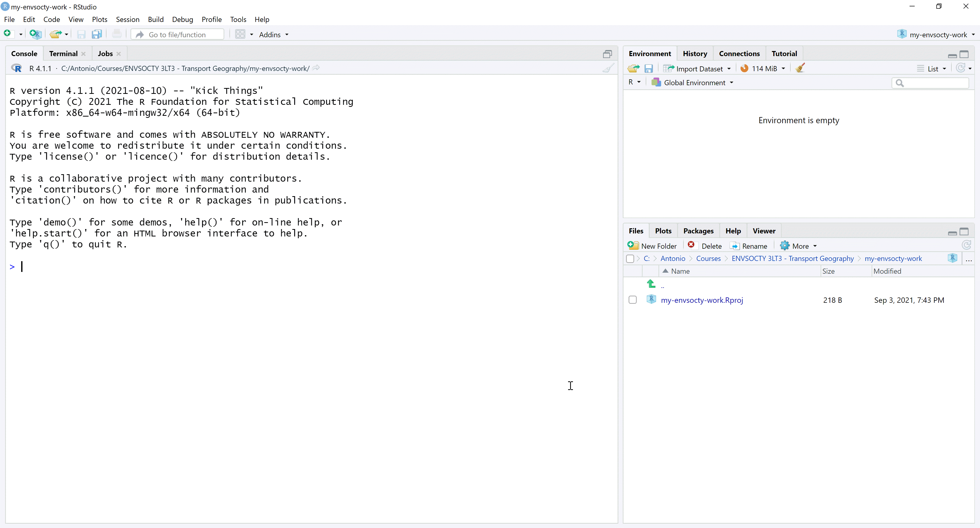
Task: Click the Print icon in main toolbar
Action: (117, 34)
